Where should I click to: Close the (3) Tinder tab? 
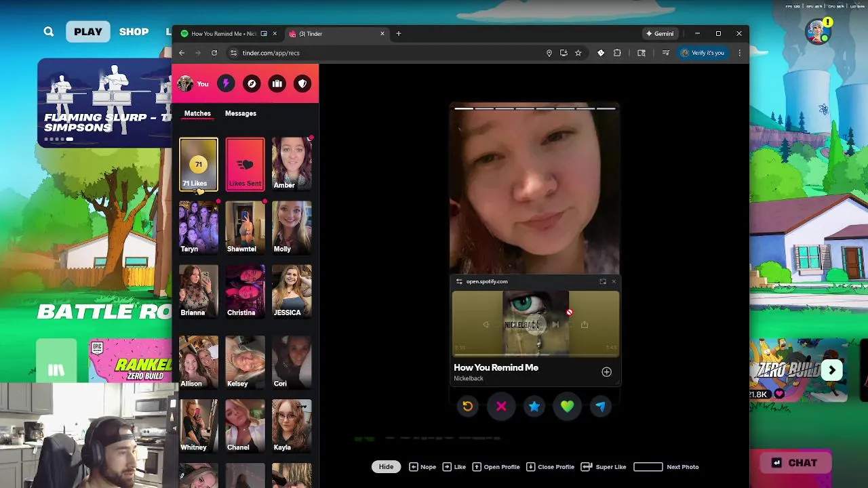tap(382, 33)
